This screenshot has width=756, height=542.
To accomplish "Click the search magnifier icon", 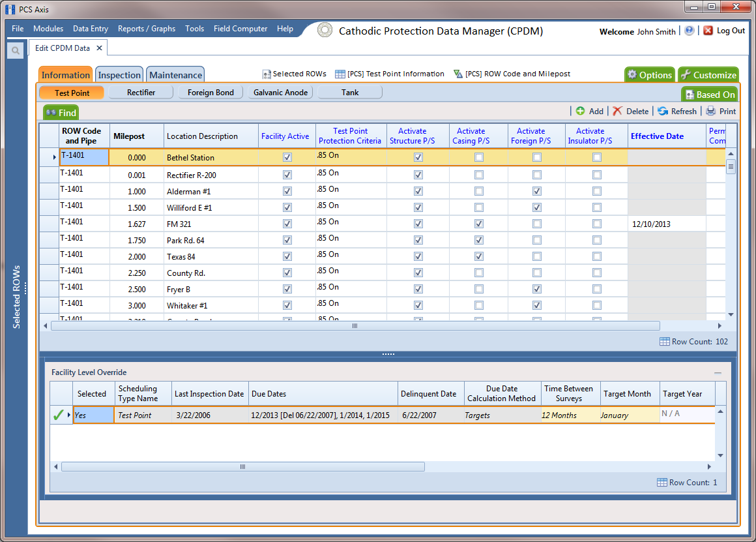I will click(x=16, y=50).
